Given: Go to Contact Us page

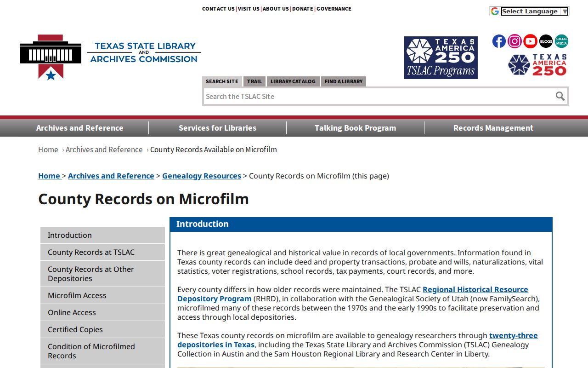Looking at the screenshot, I should click(218, 9).
